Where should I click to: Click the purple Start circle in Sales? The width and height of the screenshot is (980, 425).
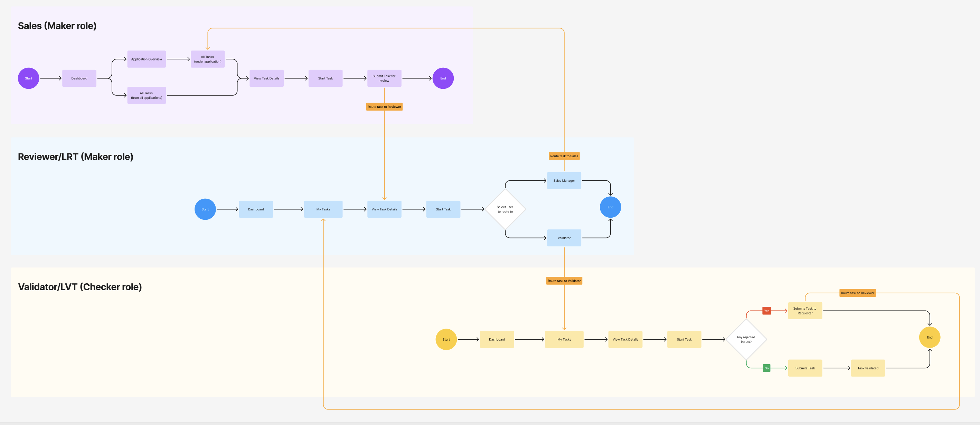pyautogui.click(x=29, y=78)
